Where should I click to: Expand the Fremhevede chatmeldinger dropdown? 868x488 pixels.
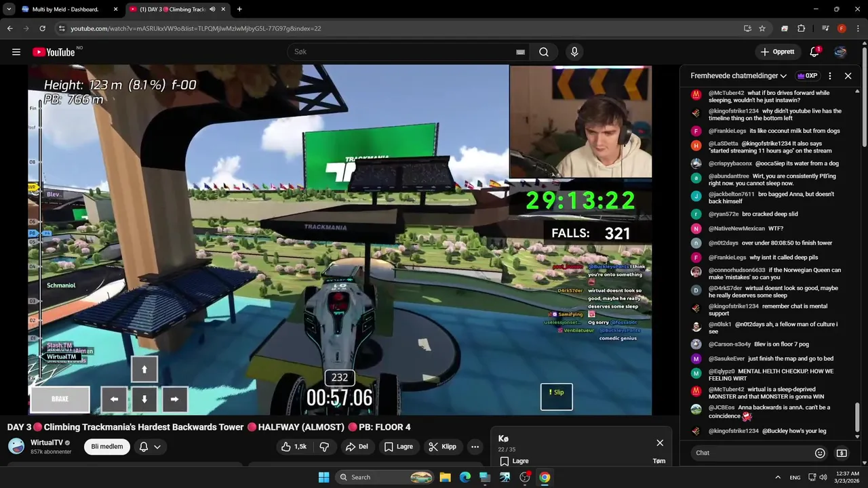(738, 76)
